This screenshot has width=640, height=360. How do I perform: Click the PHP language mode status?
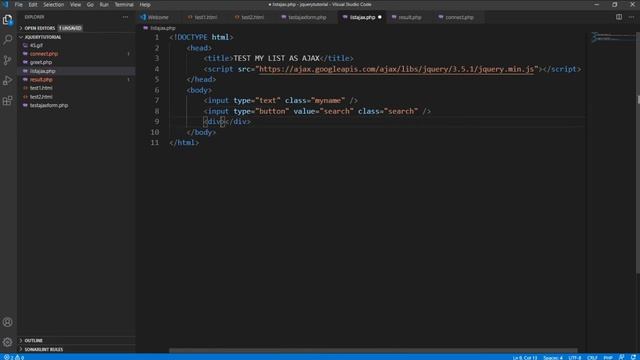[608, 358]
